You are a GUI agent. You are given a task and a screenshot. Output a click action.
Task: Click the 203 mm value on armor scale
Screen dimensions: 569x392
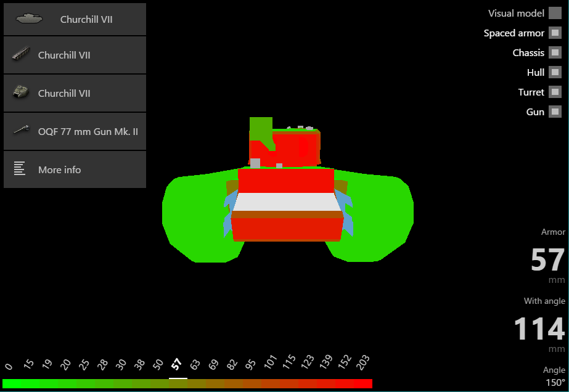[x=363, y=362]
